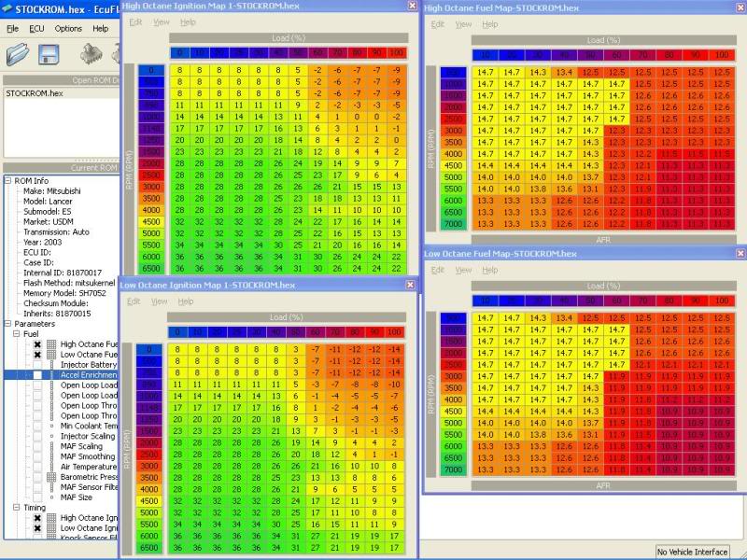Open the main window Help menu
This screenshot has width=747, height=560.
tap(101, 29)
